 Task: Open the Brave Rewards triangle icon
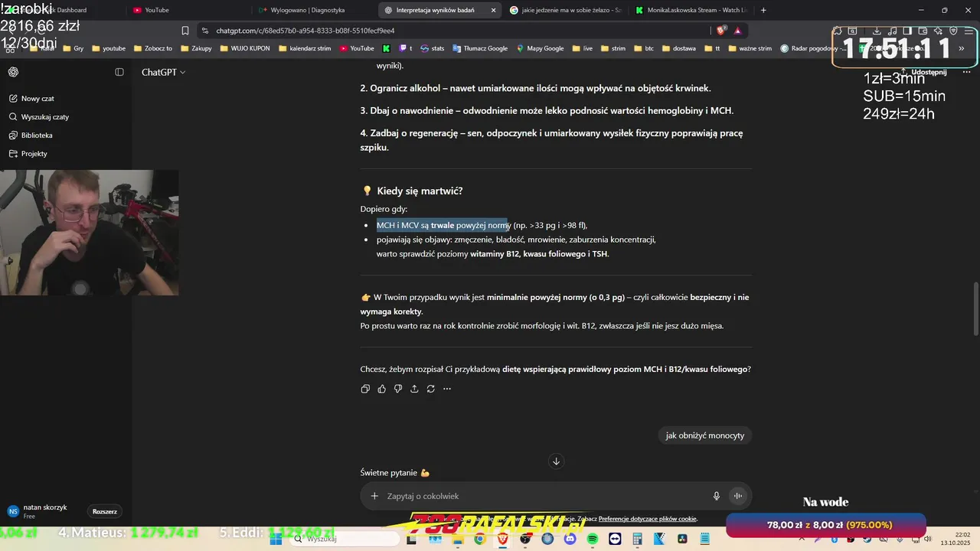click(738, 31)
